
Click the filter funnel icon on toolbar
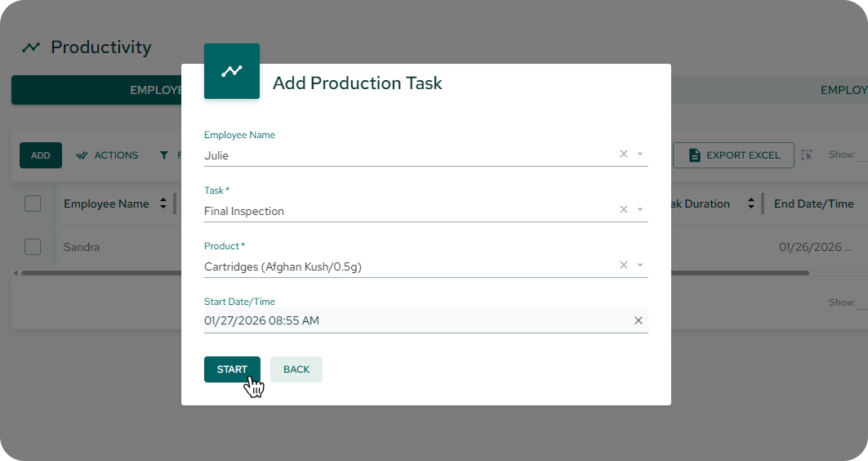coord(164,155)
